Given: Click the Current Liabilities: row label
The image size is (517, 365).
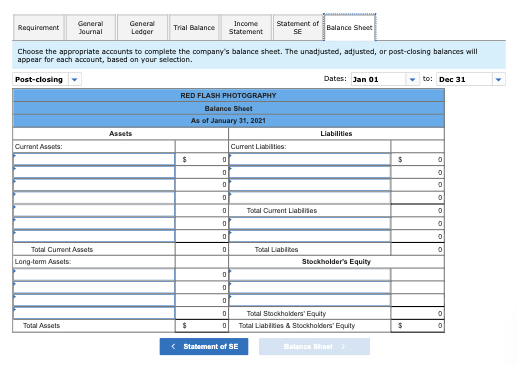Looking at the screenshot, I should [258, 147].
